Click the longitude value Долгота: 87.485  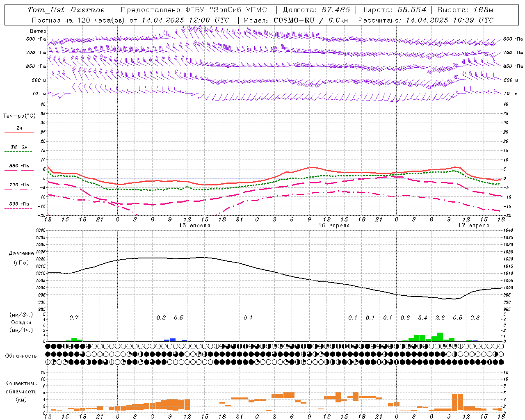pos(317,10)
